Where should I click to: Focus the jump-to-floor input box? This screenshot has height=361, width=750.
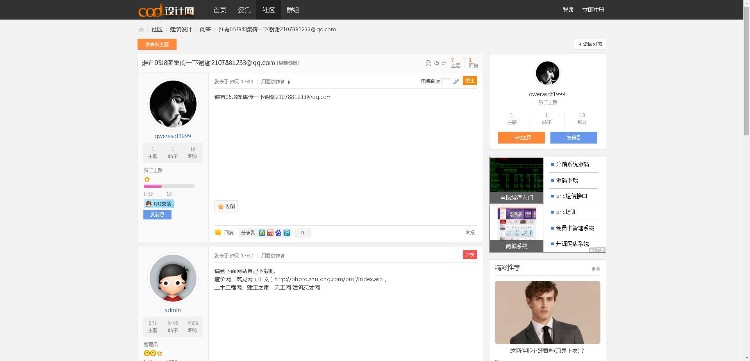[x=446, y=81]
